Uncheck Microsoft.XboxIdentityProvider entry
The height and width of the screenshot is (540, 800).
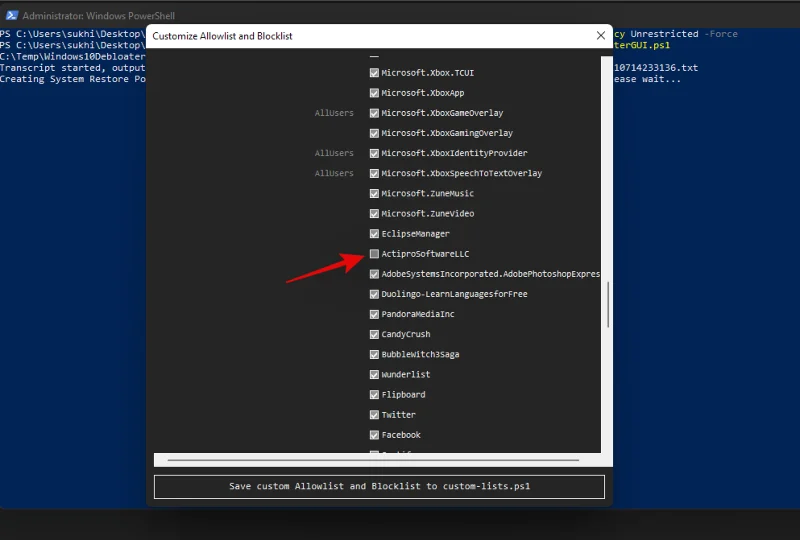click(x=374, y=153)
